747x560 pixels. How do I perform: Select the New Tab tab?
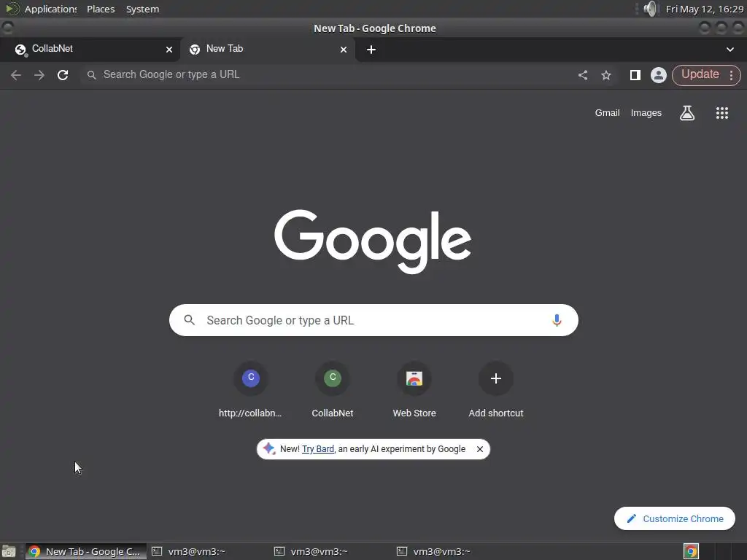point(267,49)
